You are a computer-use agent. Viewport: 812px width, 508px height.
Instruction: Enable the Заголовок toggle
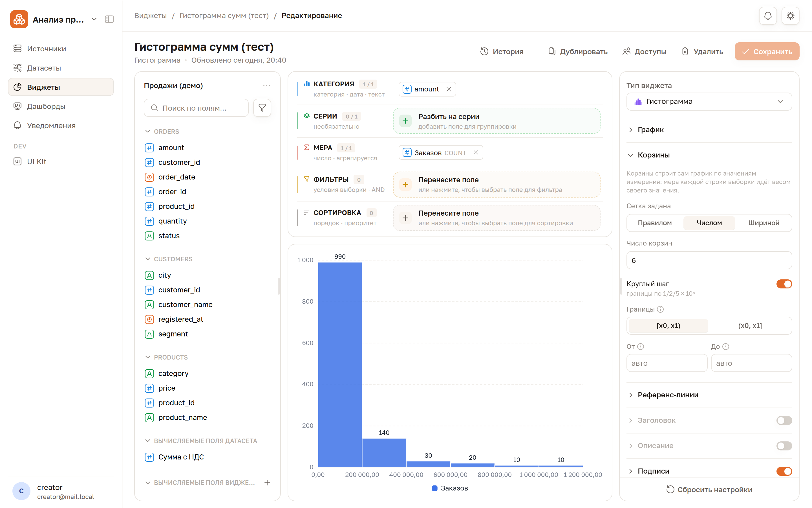(x=784, y=420)
